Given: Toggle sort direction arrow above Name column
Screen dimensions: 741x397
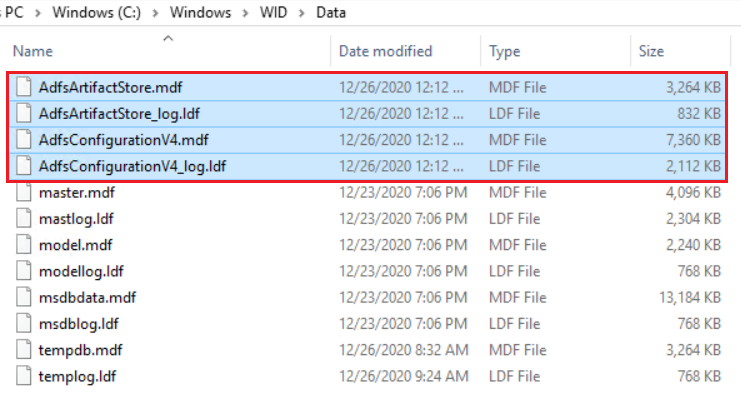Looking at the screenshot, I should point(168,38).
